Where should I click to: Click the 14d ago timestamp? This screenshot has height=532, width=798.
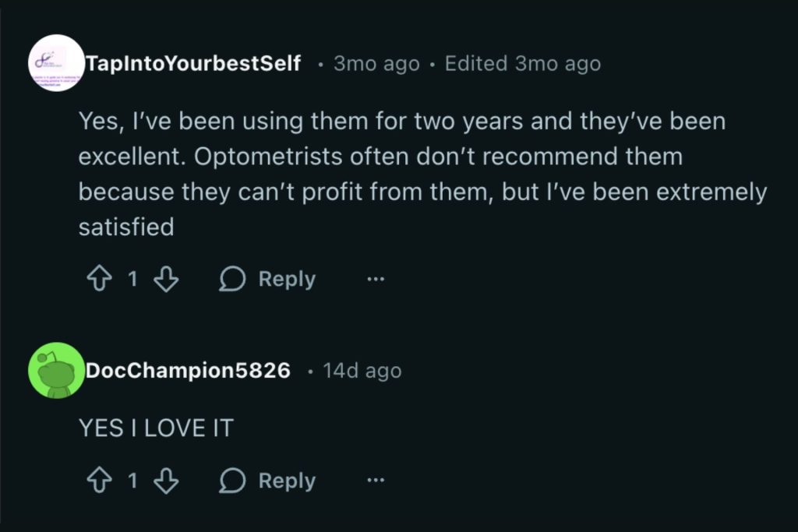tap(362, 370)
